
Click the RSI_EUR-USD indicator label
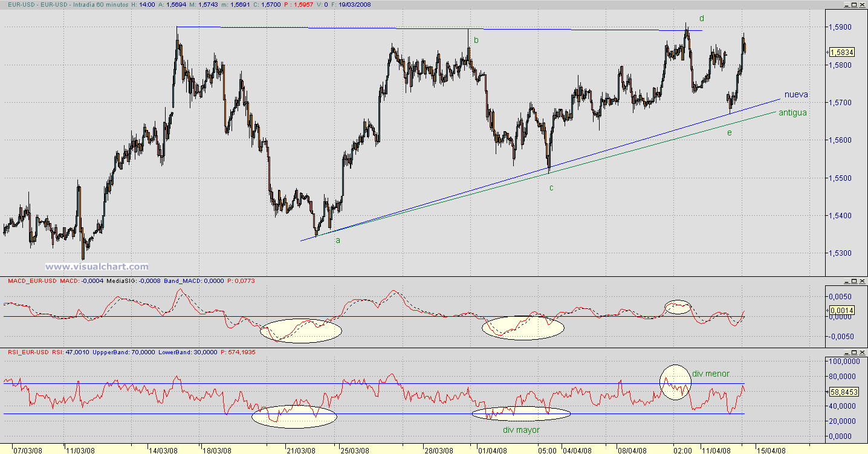[27, 352]
